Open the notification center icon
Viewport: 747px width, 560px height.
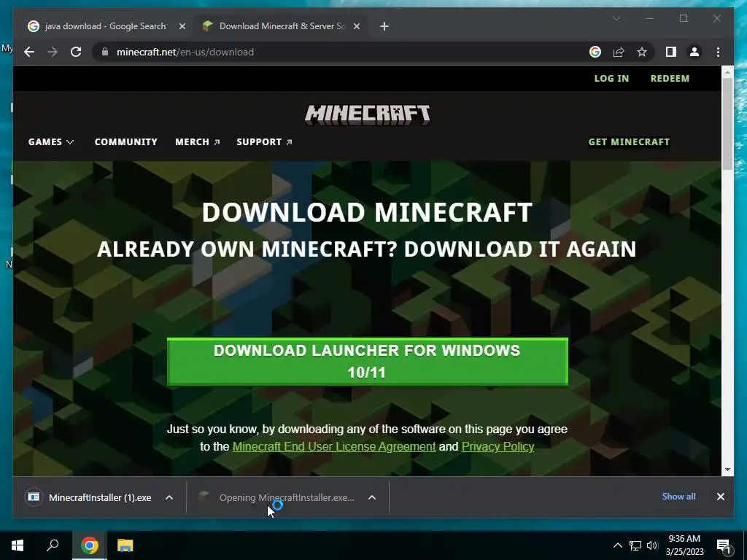pyautogui.click(x=724, y=546)
